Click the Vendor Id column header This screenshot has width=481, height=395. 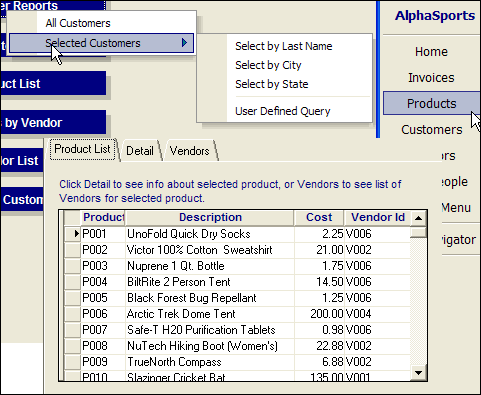(378, 217)
